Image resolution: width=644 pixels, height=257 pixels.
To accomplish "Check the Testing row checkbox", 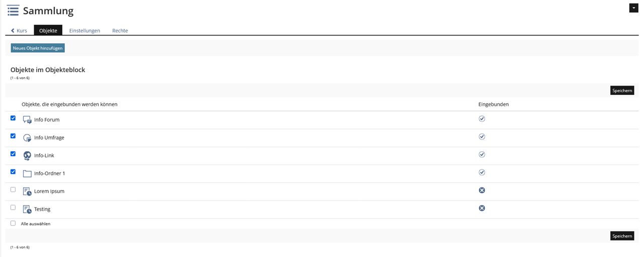I will coord(13,207).
